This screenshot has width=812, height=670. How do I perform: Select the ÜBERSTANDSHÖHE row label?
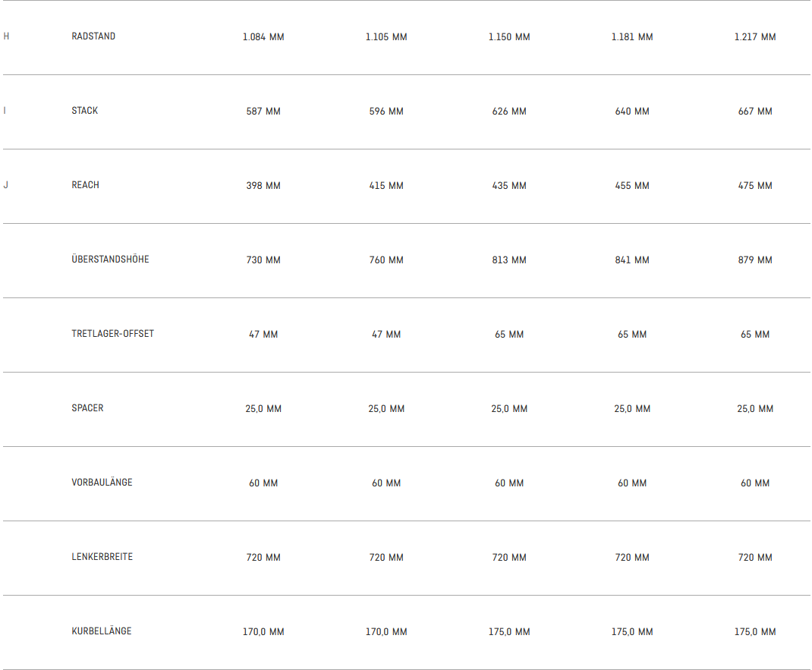[111, 260]
